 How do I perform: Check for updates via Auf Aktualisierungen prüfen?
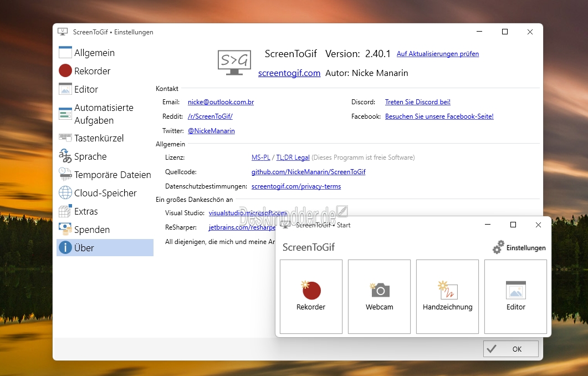click(438, 54)
